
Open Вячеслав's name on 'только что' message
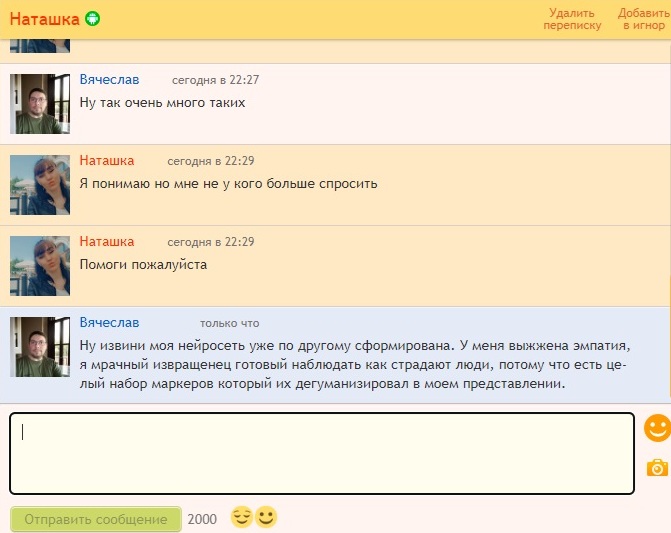click(x=110, y=323)
